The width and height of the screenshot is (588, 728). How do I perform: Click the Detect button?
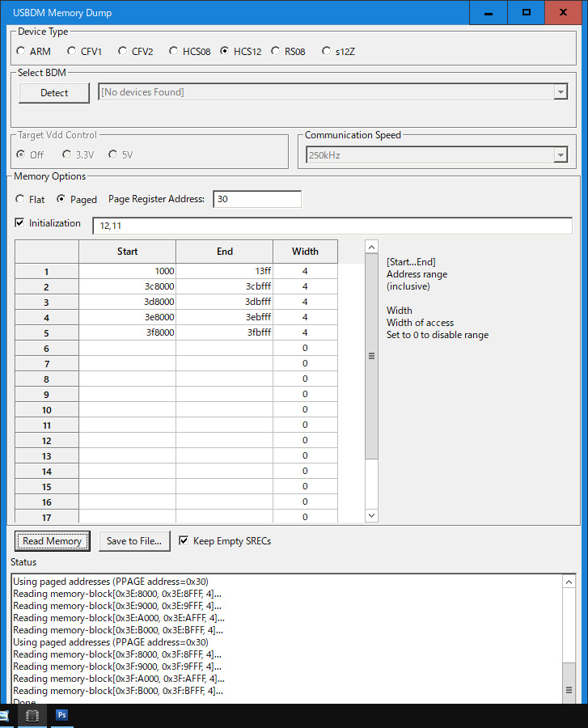point(54,93)
